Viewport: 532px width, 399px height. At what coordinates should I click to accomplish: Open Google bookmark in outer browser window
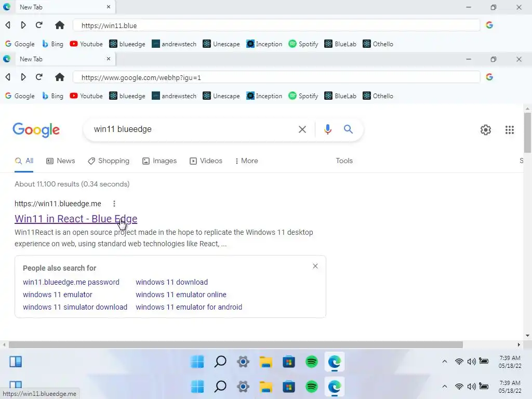20,44
